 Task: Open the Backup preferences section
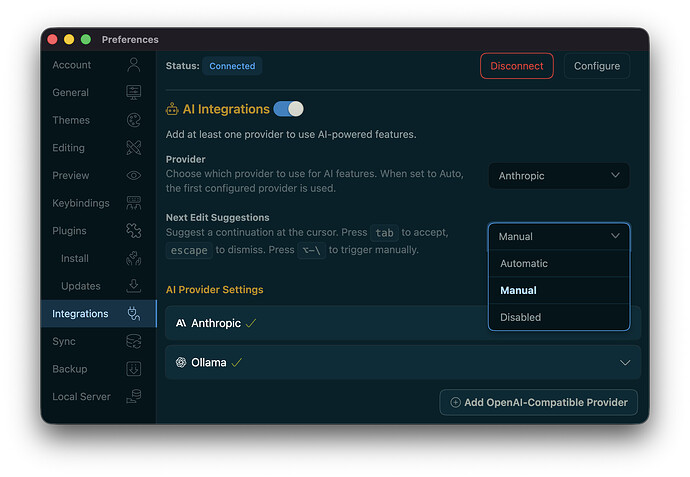coord(98,369)
